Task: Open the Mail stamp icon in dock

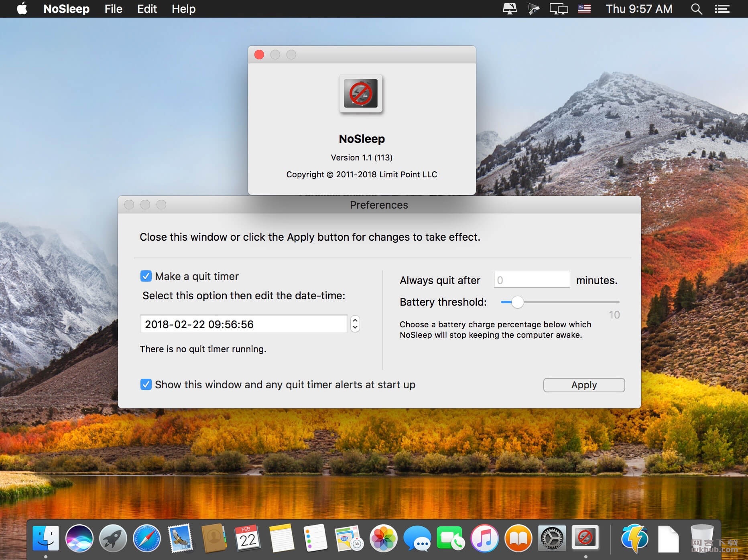Action: [180, 538]
